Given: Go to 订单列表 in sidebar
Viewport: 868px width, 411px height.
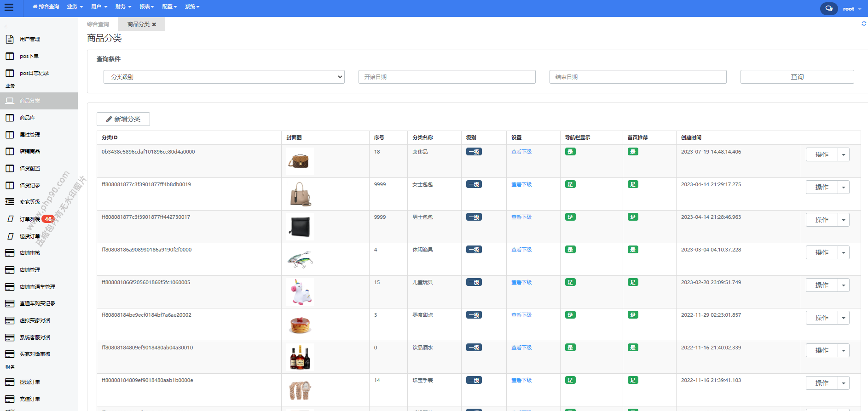Looking at the screenshot, I should (x=29, y=219).
